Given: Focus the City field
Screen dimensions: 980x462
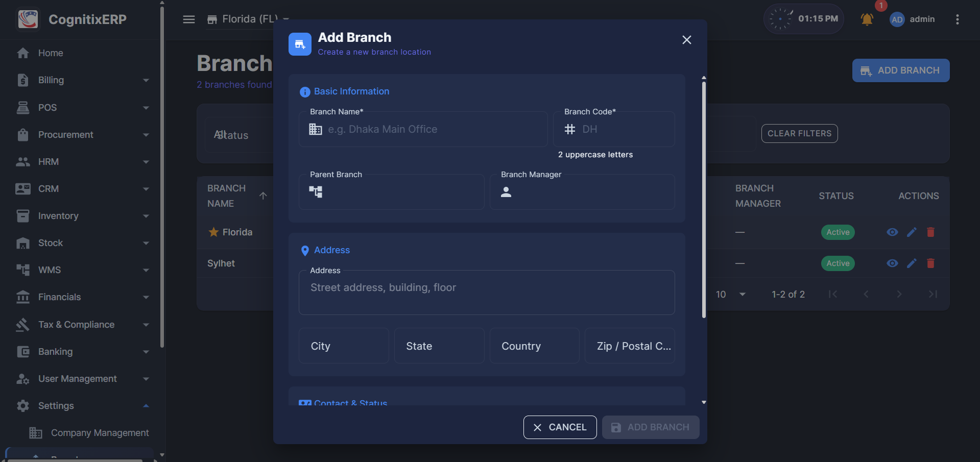Looking at the screenshot, I should 344,346.
